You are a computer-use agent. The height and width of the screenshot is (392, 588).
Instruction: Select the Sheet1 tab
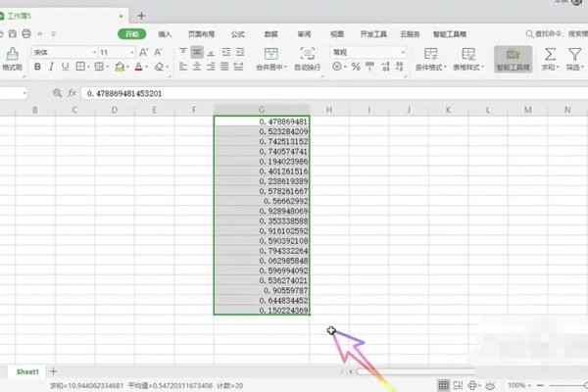[27, 371]
